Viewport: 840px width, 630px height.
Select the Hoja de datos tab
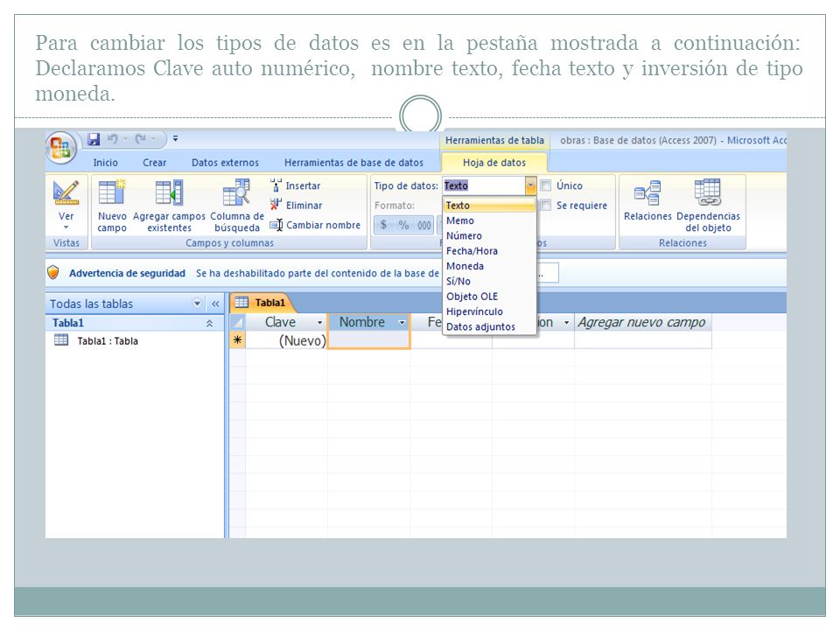pyautogui.click(x=493, y=163)
